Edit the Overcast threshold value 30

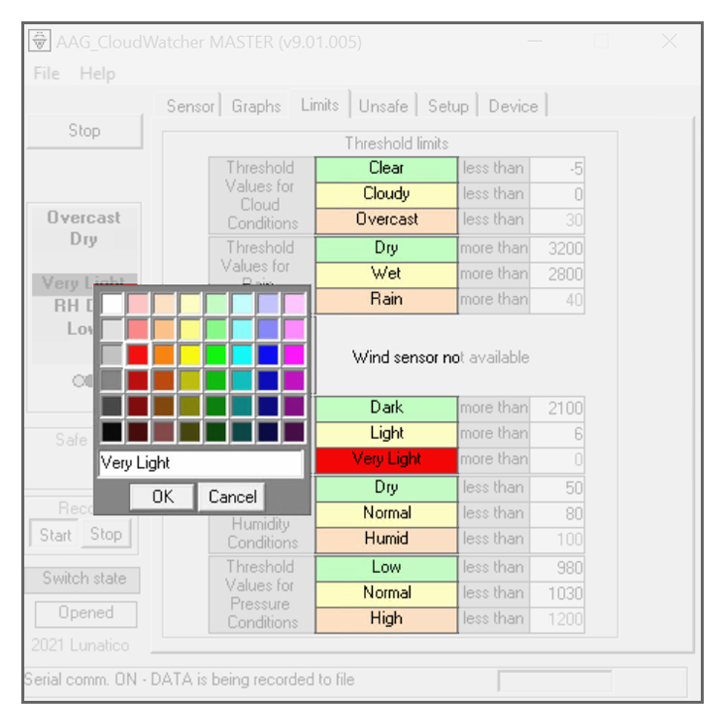(x=557, y=220)
